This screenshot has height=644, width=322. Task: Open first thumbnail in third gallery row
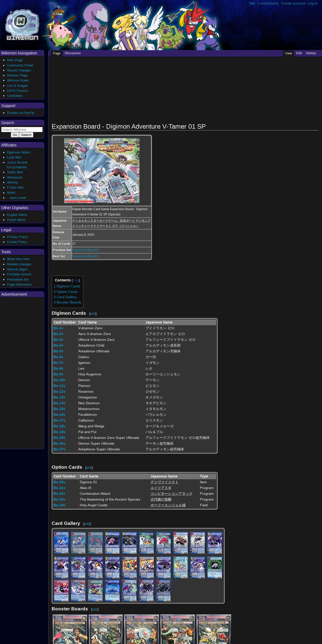(x=61, y=590)
